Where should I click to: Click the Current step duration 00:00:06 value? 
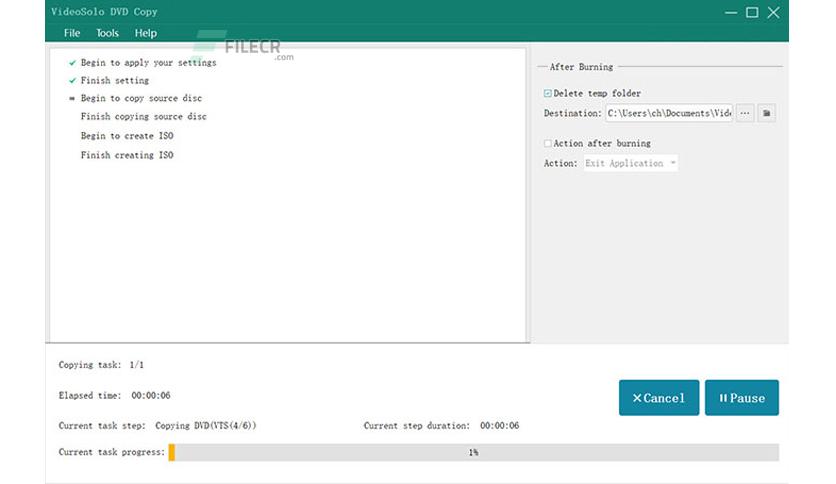point(500,426)
